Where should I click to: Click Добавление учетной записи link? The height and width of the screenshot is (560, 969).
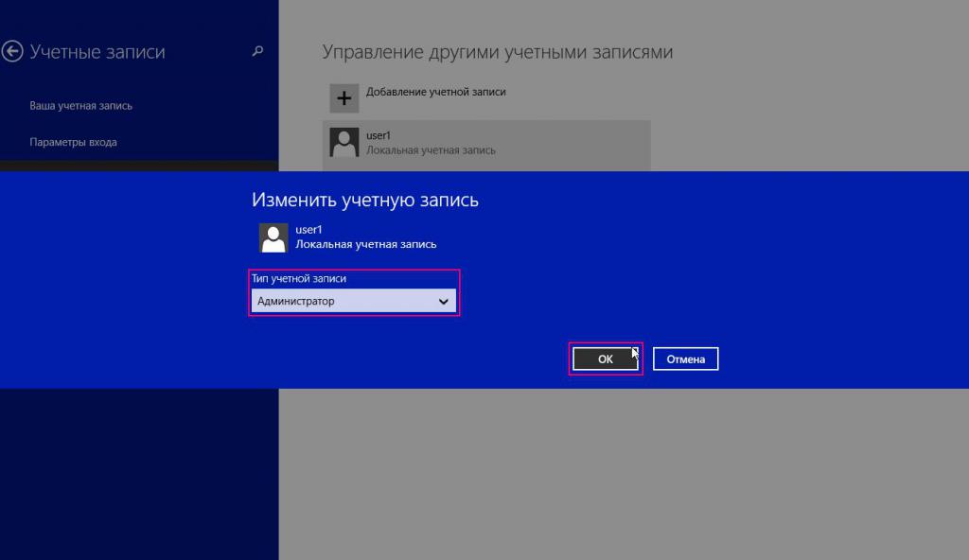[x=435, y=92]
